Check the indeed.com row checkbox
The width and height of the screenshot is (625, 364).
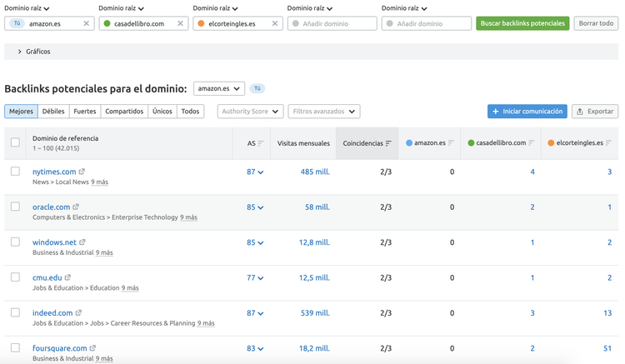[x=15, y=312]
